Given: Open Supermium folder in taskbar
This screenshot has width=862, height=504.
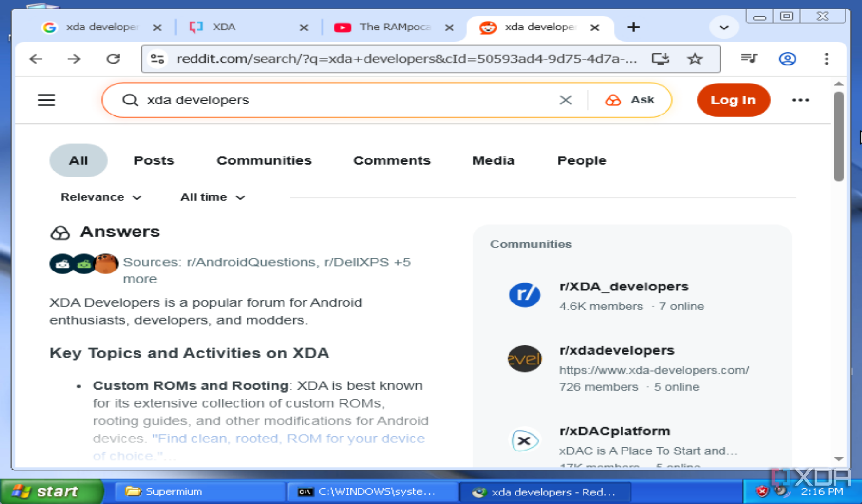Looking at the screenshot, I should (200, 492).
